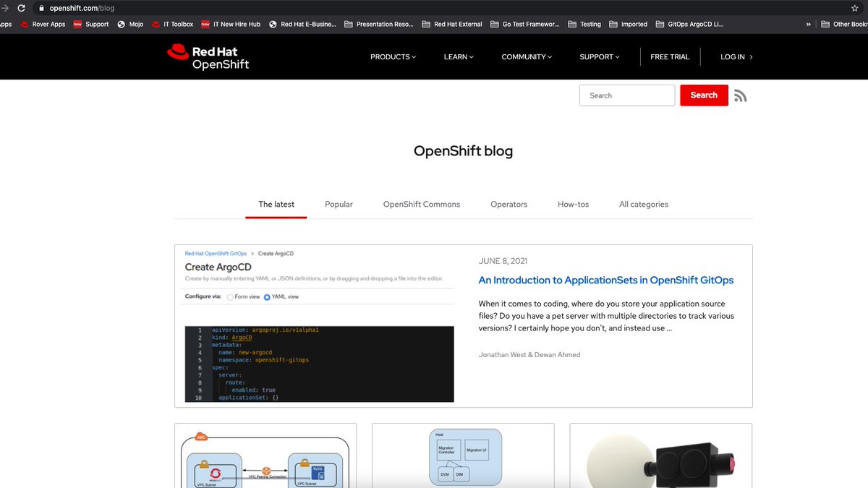Open the IT New Hire Hub bookmark
This screenshot has width=868, height=488.
click(x=231, y=24)
